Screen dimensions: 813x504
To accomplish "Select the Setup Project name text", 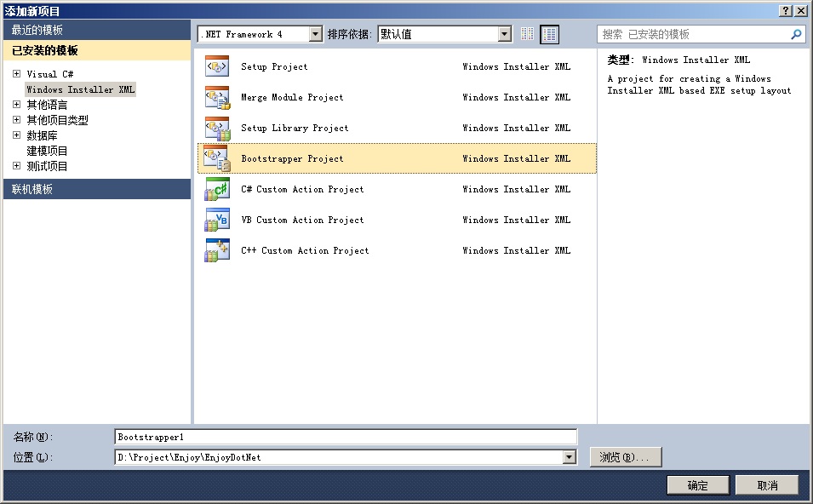I will tap(274, 66).
